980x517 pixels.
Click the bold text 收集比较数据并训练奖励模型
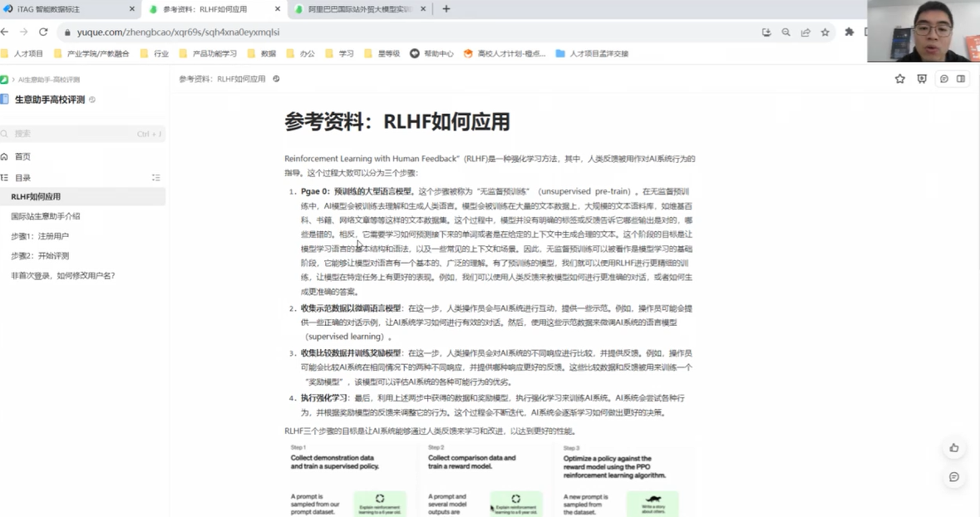[351, 353]
